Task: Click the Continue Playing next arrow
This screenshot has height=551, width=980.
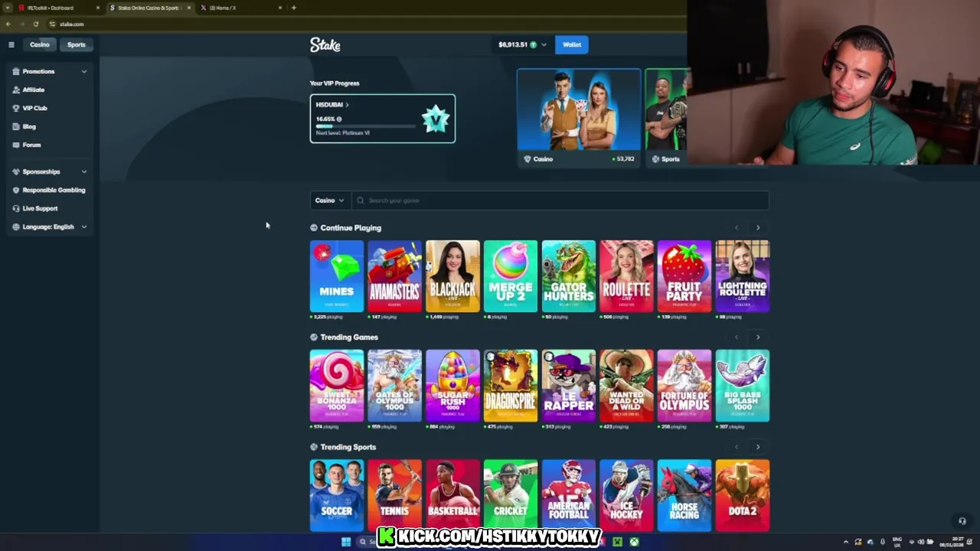Action: coord(758,227)
